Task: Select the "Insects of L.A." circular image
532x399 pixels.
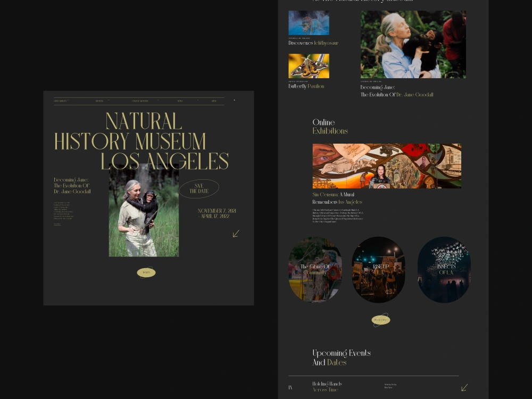Action: pyautogui.click(x=444, y=269)
